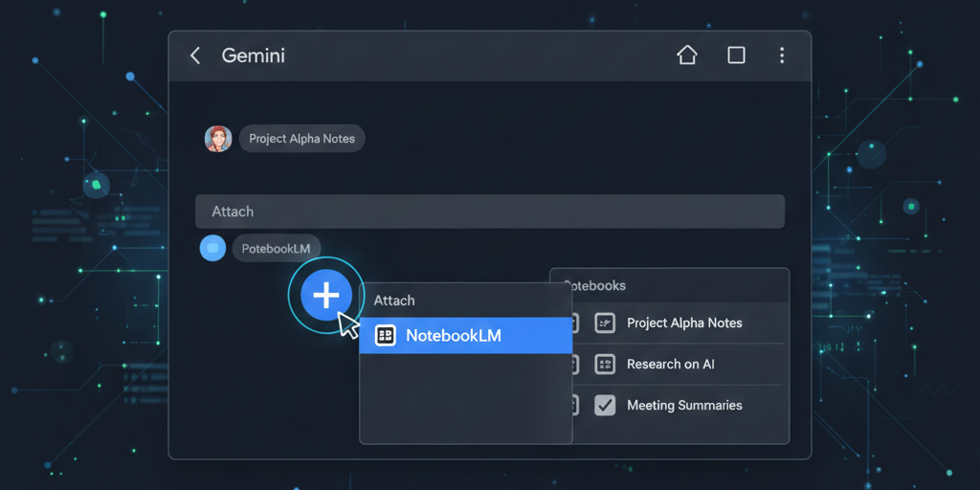Select the Research on AI notebook label
The height and width of the screenshot is (490, 980).
tap(670, 365)
